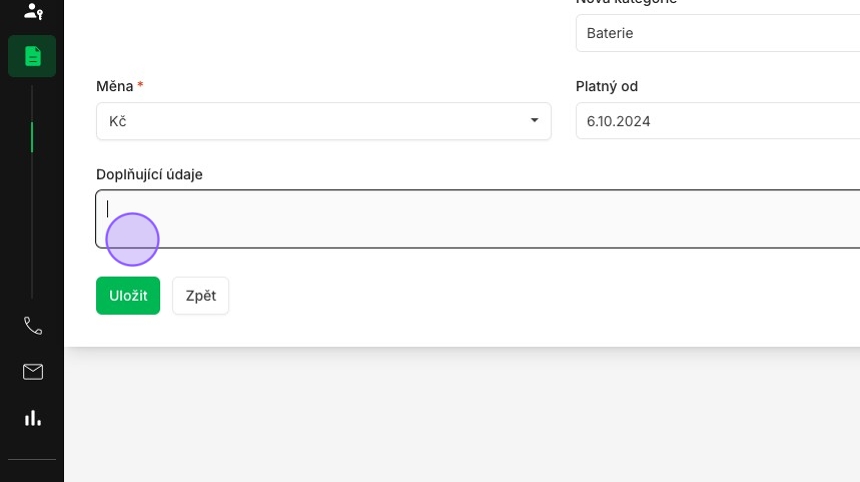
Task: Save the form with Uložit
Action: (128, 296)
